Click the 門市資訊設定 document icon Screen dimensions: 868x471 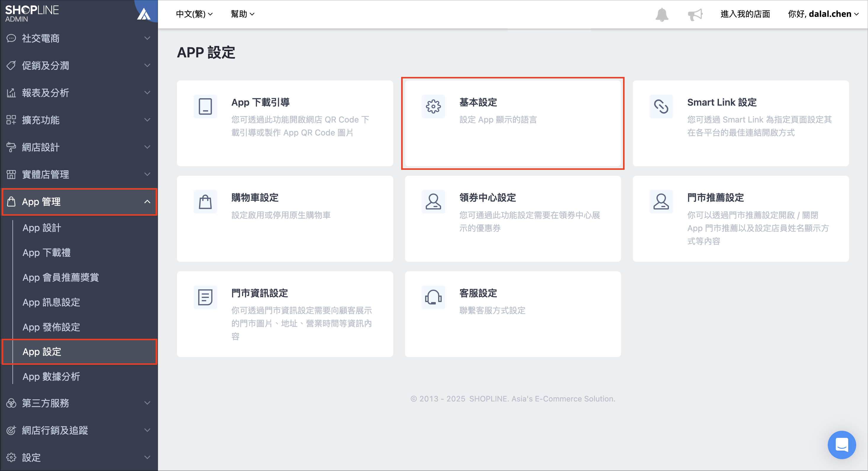205,297
